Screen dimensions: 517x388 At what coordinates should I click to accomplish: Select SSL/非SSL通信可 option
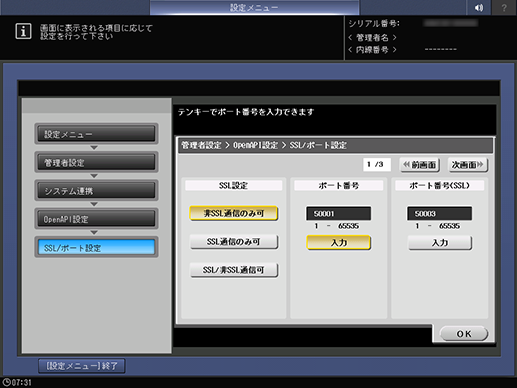pos(234,270)
